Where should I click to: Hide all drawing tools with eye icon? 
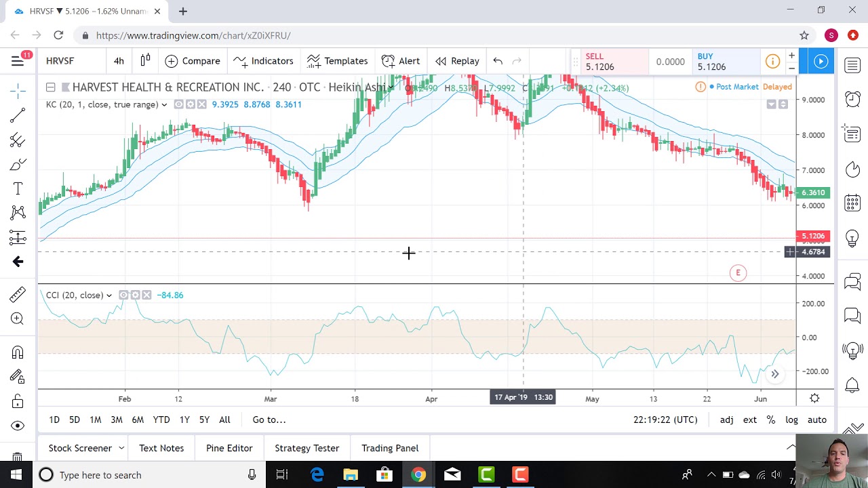(x=18, y=426)
